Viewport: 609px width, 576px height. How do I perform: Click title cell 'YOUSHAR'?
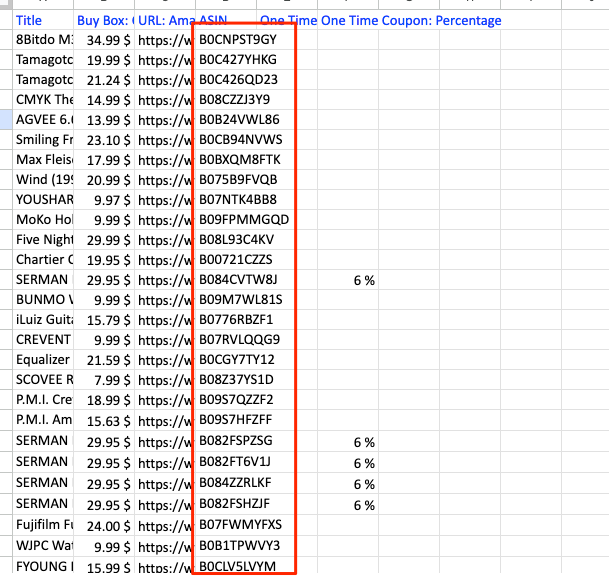click(43, 200)
